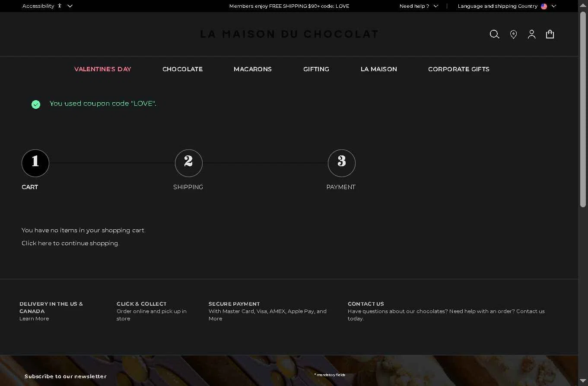Click Learn More under Delivery

pyautogui.click(x=34, y=319)
